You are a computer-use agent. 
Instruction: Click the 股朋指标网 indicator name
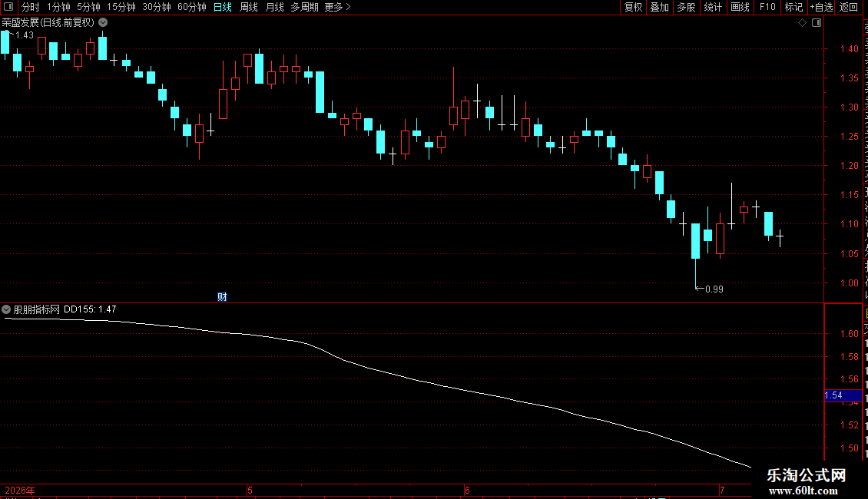point(37,310)
